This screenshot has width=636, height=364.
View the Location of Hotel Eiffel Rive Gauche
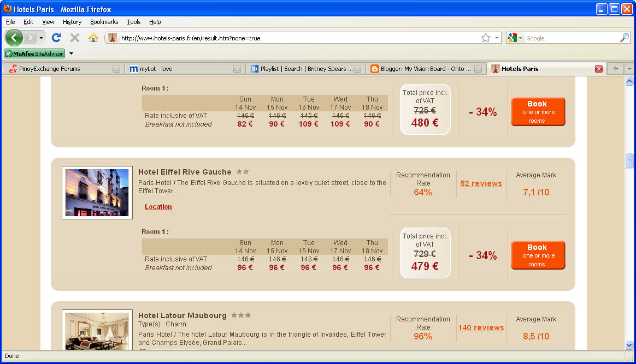pyautogui.click(x=158, y=206)
